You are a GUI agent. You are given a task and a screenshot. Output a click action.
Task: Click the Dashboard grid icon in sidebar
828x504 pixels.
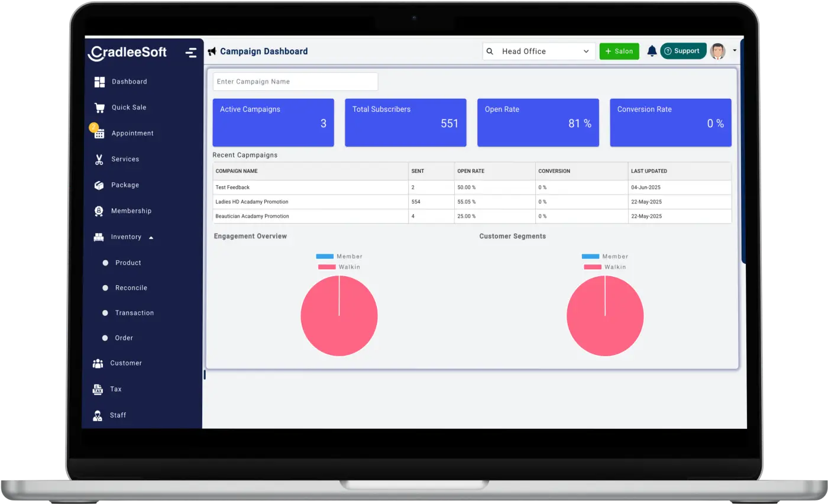pyautogui.click(x=99, y=82)
